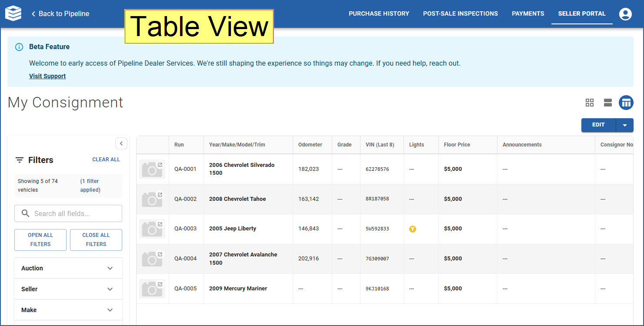Select run number QA-0001

click(186, 169)
